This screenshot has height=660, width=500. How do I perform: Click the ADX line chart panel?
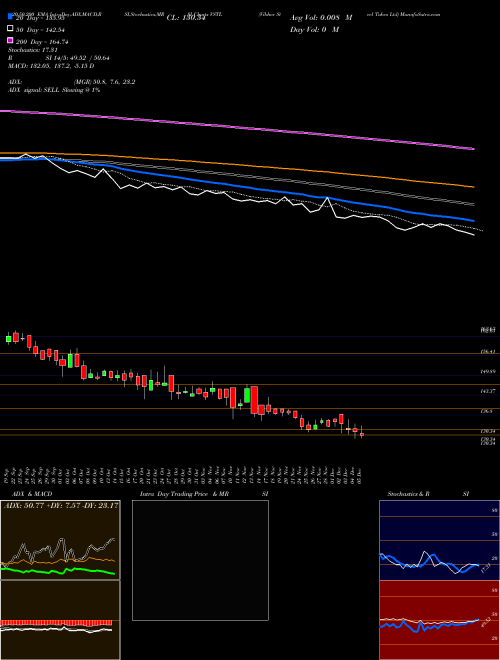point(60,540)
